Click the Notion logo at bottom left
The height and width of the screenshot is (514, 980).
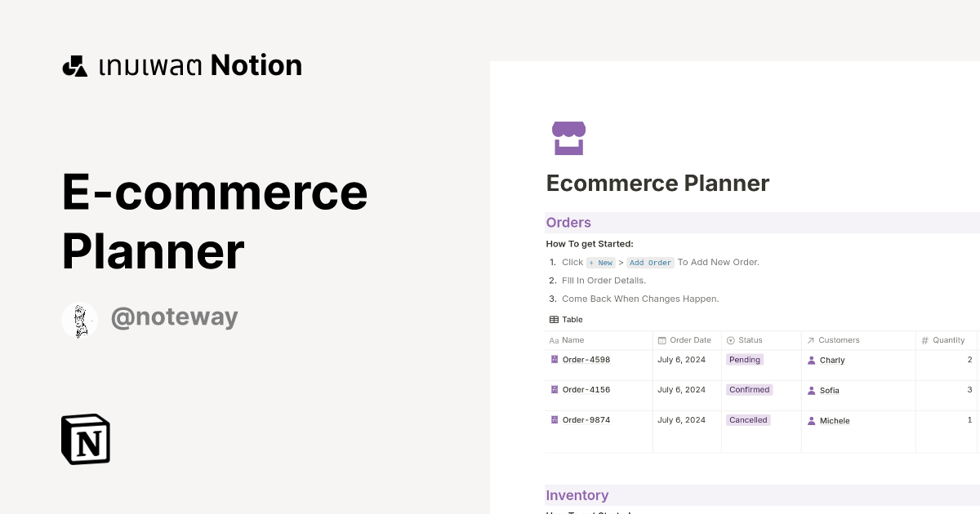[x=85, y=439]
